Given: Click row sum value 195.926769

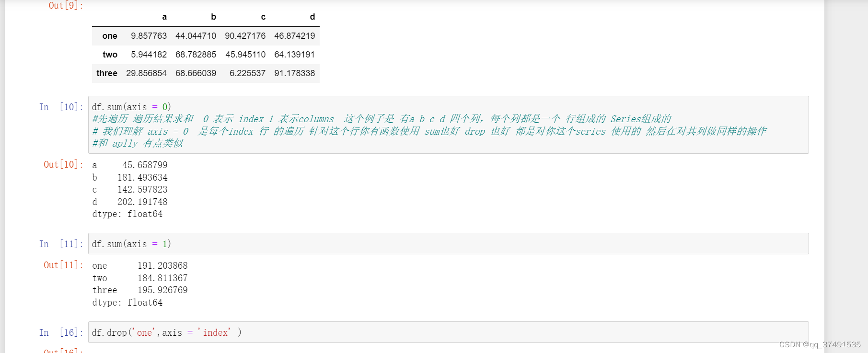Looking at the screenshot, I should coord(162,290).
